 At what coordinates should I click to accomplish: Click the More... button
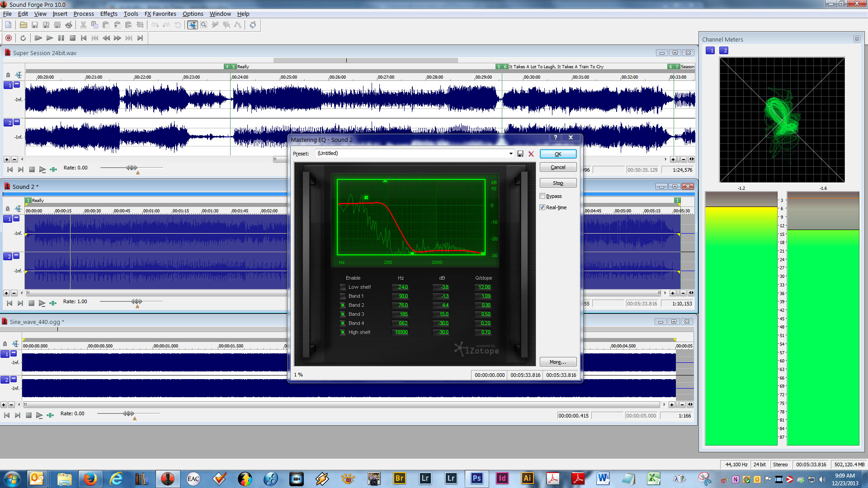point(558,362)
